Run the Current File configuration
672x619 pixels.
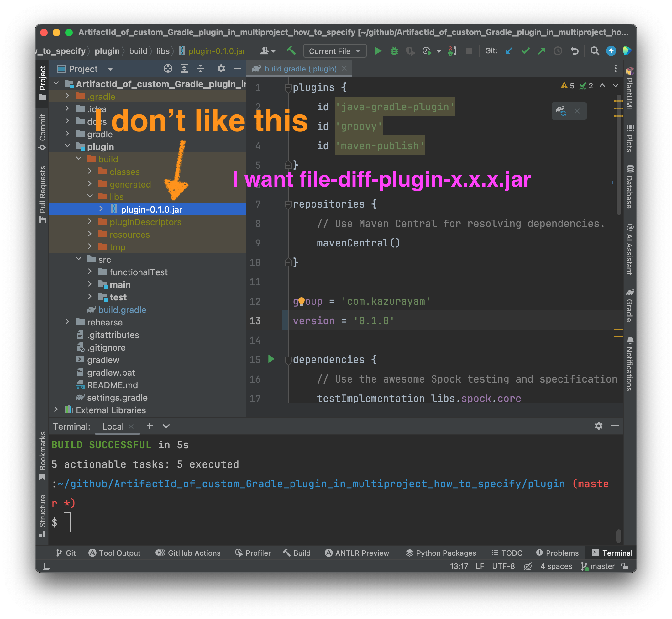pyautogui.click(x=378, y=51)
